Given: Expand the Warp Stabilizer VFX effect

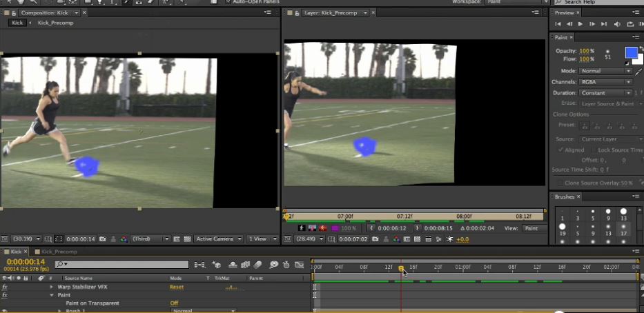Looking at the screenshot, I should [x=51, y=287].
